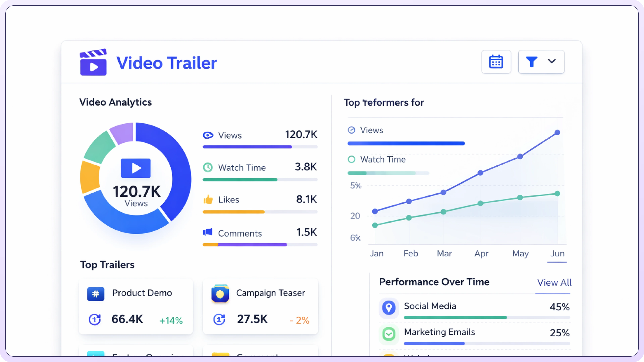Select the Jun label on the chart axis

click(557, 253)
